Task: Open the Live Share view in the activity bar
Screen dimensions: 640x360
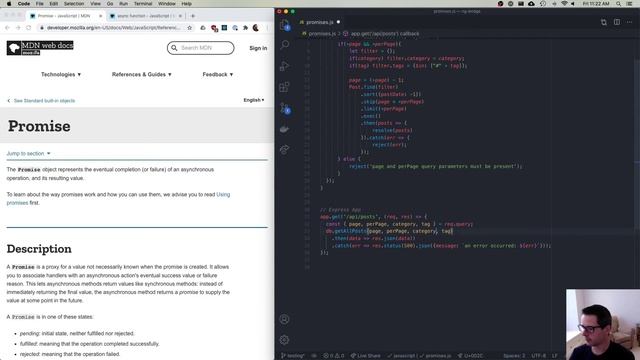Action: tap(284, 150)
